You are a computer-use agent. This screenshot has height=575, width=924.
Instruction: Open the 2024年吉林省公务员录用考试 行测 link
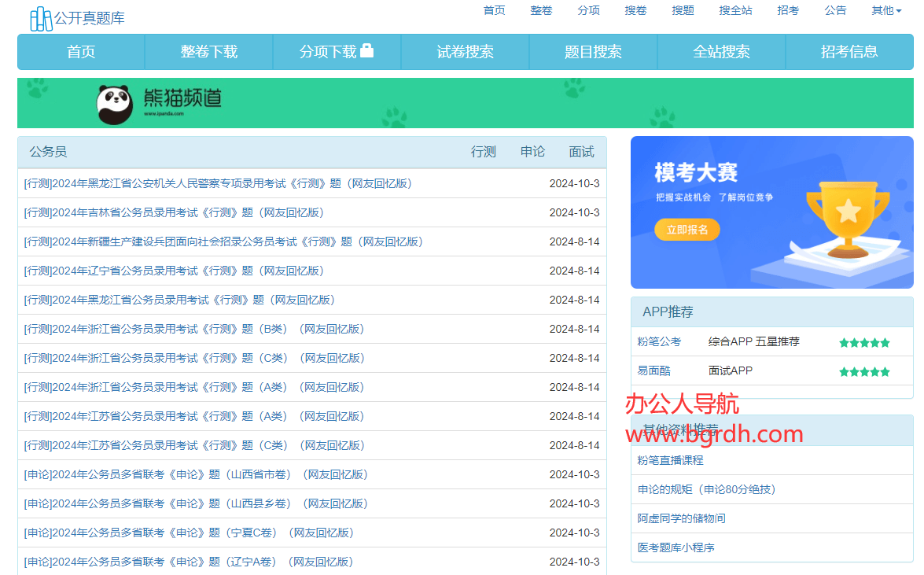[x=174, y=212]
